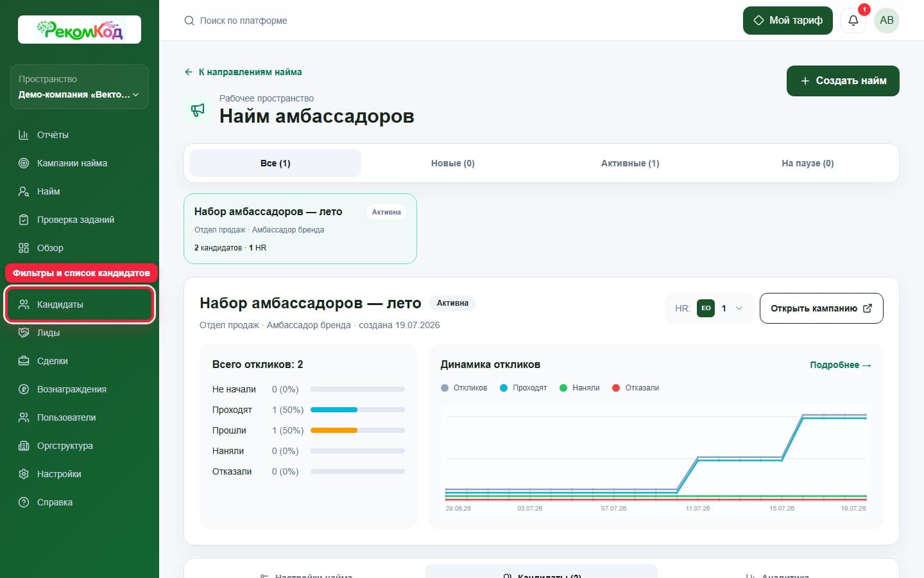Click the Активна badge in campaign card
924x578 pixels.
pyautogui.click(x=386, y=212)
